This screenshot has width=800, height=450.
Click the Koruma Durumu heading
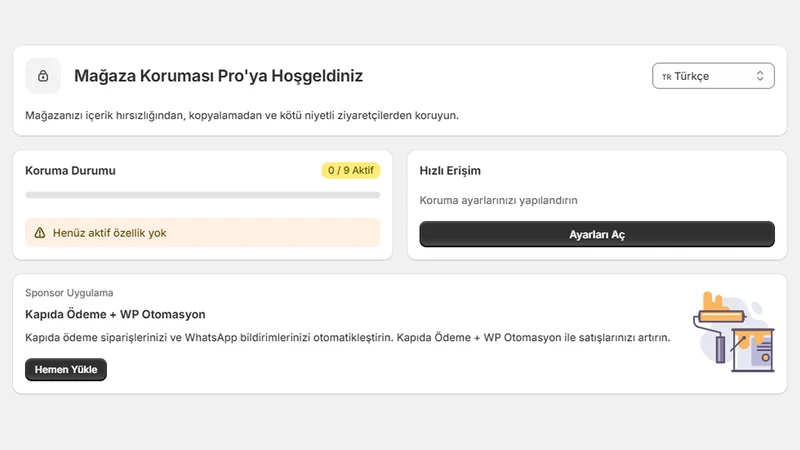pyautogui.click(x=70, y=171)
